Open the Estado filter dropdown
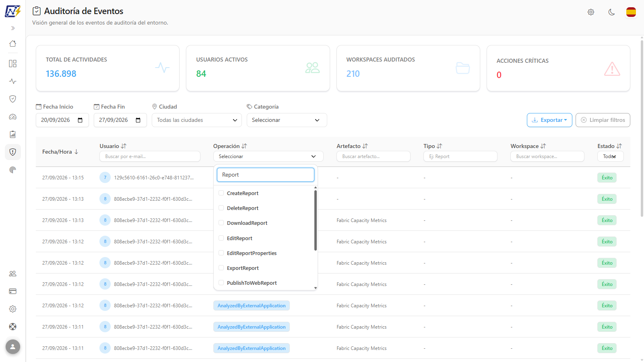This screenshot has width=644, height=362. [610, 156]
